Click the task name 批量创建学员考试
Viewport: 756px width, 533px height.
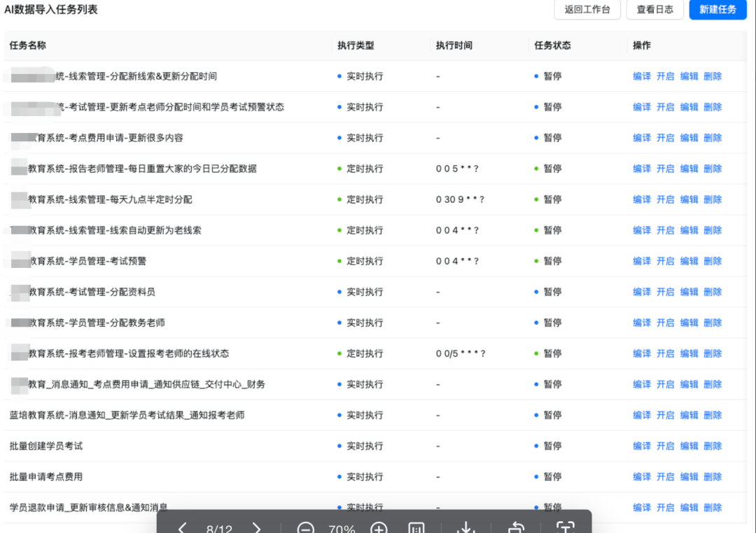[46, 446]
